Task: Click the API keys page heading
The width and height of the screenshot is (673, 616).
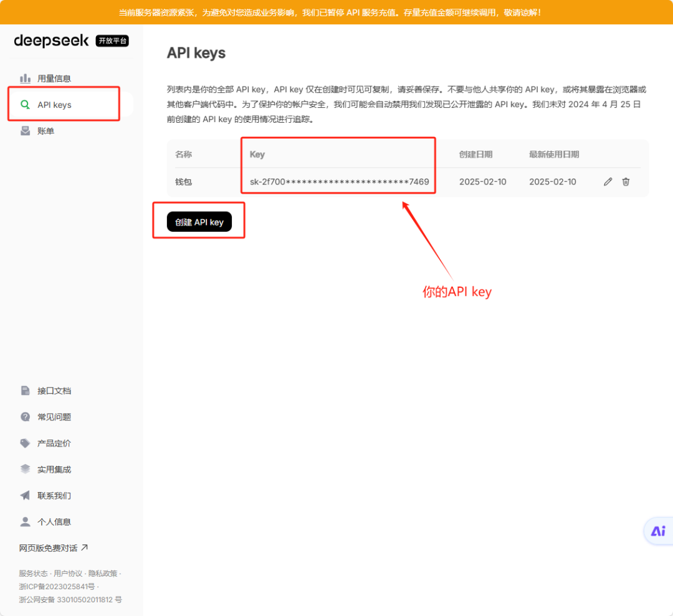Action: pos(196,53)
